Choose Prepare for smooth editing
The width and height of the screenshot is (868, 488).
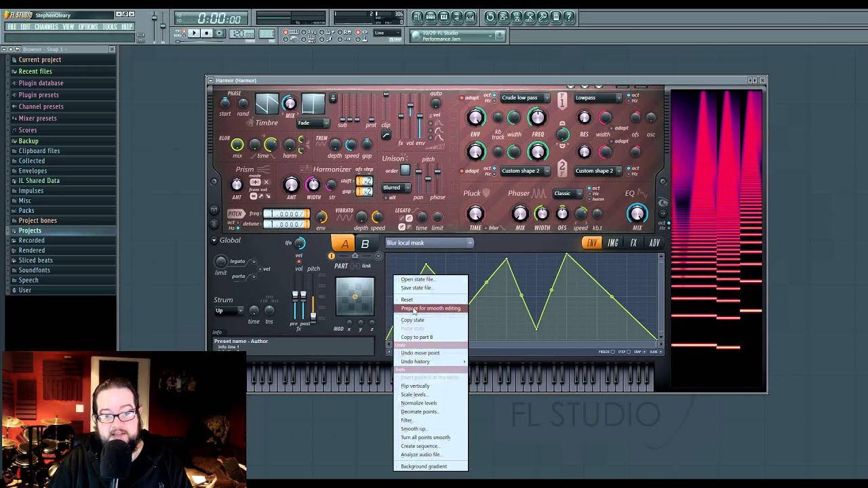(430, 308)
